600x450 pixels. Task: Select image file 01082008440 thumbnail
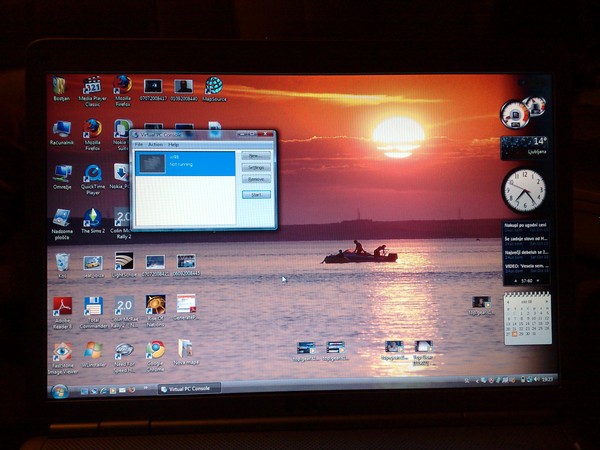184,90
